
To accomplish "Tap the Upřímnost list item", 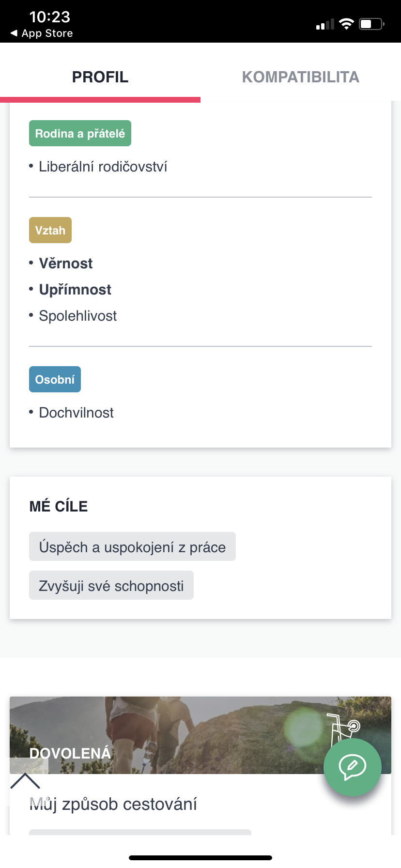I will [x=75, y=290].
